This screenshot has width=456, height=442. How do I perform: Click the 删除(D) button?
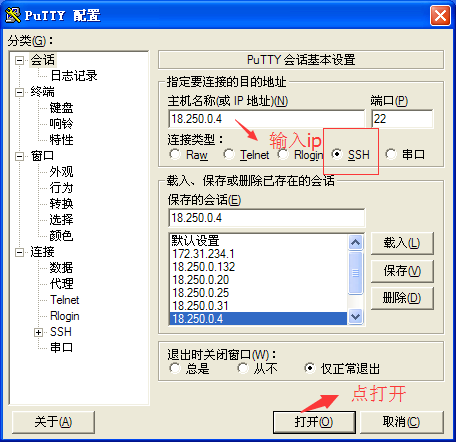402,298
